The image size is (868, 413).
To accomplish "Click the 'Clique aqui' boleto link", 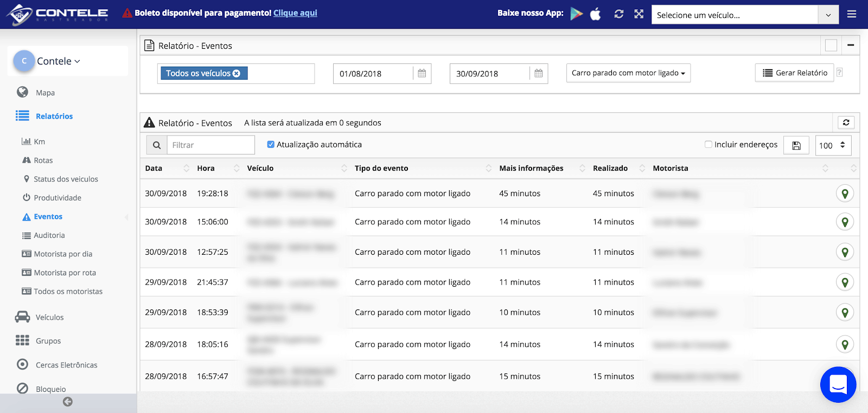I will 295,13.
